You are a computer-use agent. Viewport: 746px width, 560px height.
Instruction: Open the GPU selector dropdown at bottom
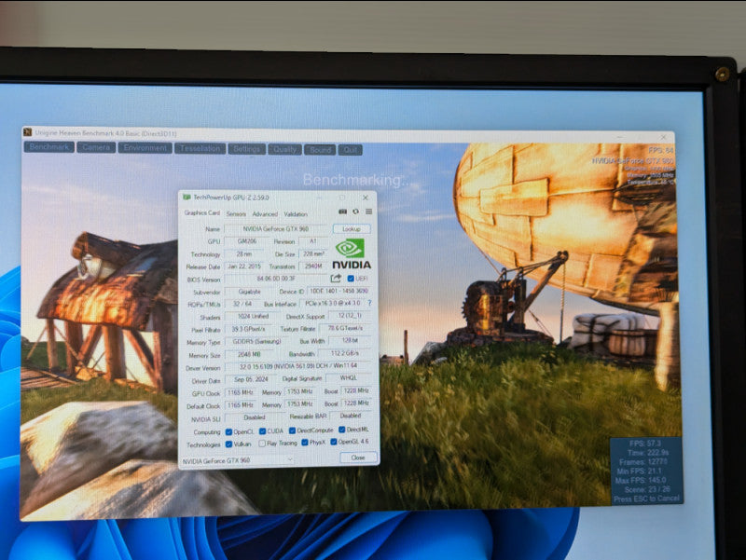(238, 460)
